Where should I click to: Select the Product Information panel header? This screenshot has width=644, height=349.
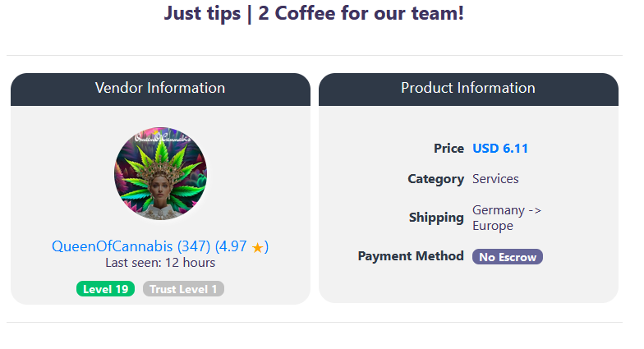(468, 89)
